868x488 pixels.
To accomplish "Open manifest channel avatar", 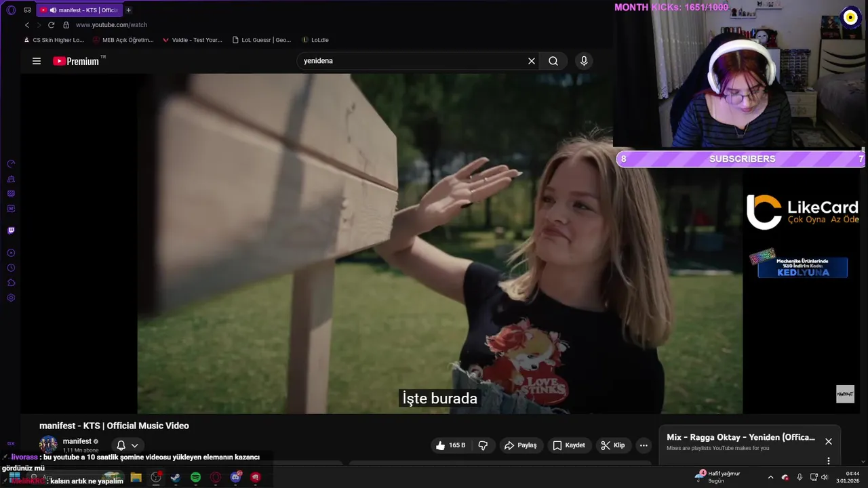I will [x=48, y=445].
